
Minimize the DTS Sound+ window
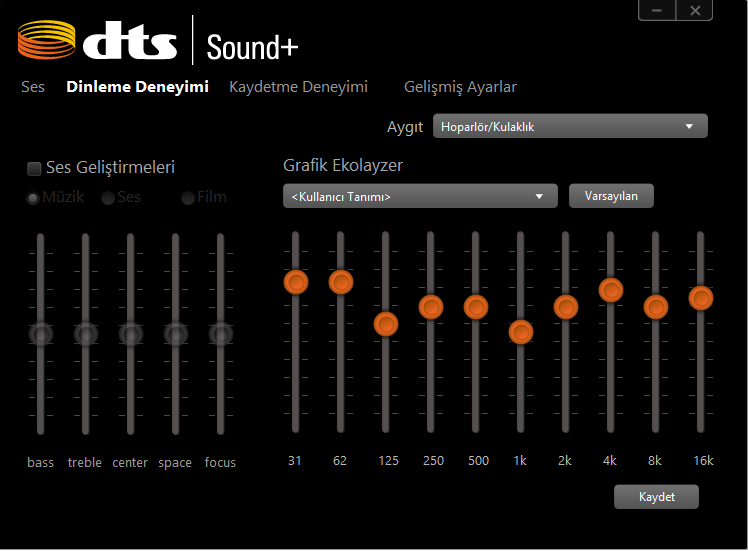[x=657, y=10]
